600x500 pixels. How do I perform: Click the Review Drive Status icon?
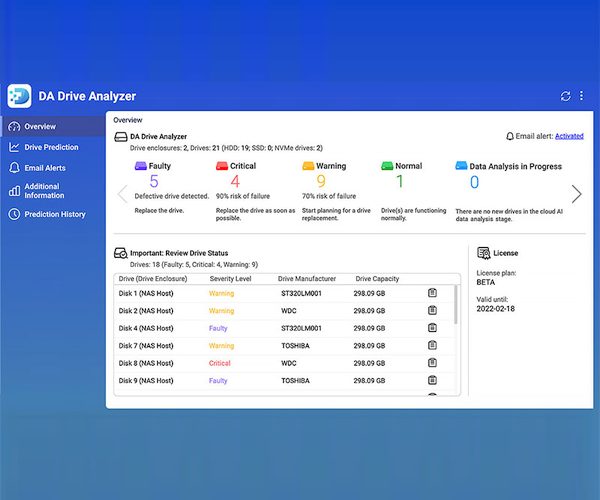tap(121, 253)
